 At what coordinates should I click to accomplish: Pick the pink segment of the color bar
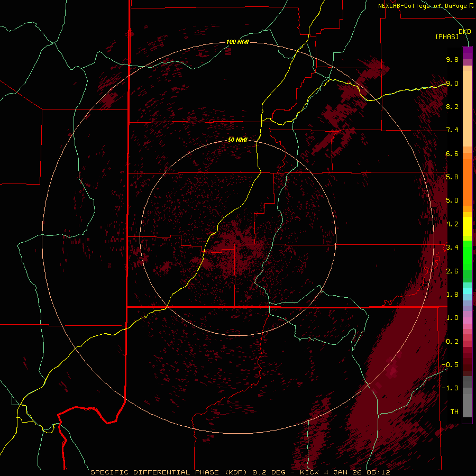click(467, 321)
